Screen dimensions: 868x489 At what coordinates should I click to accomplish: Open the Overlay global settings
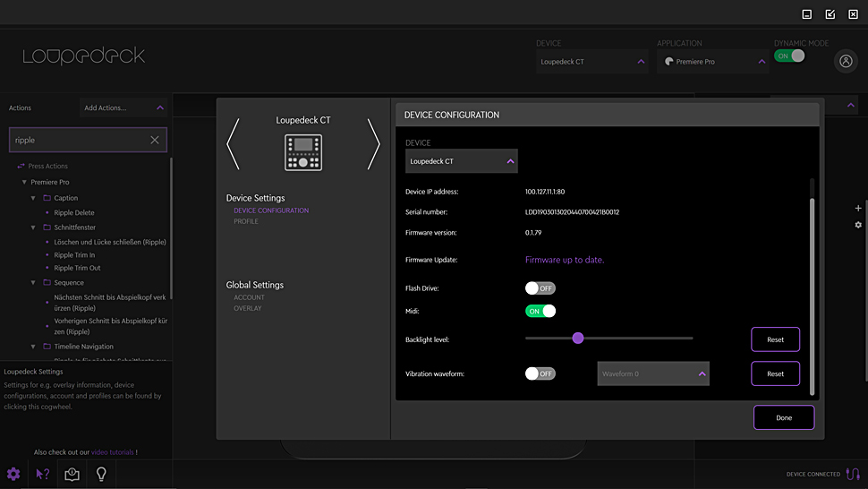[x=248, y=308]
